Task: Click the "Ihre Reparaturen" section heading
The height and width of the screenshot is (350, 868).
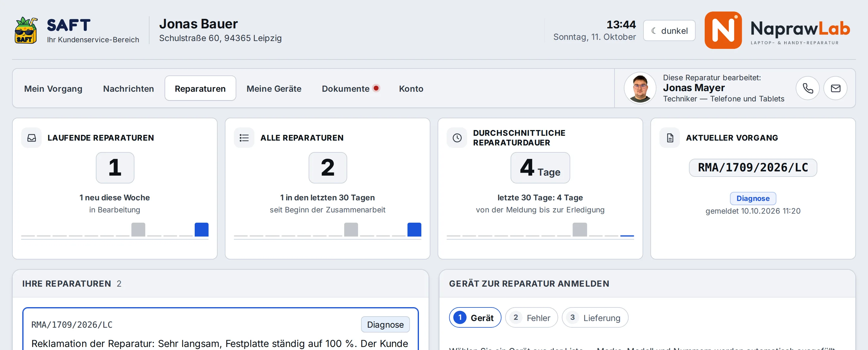Action: [x=67, y=284]
